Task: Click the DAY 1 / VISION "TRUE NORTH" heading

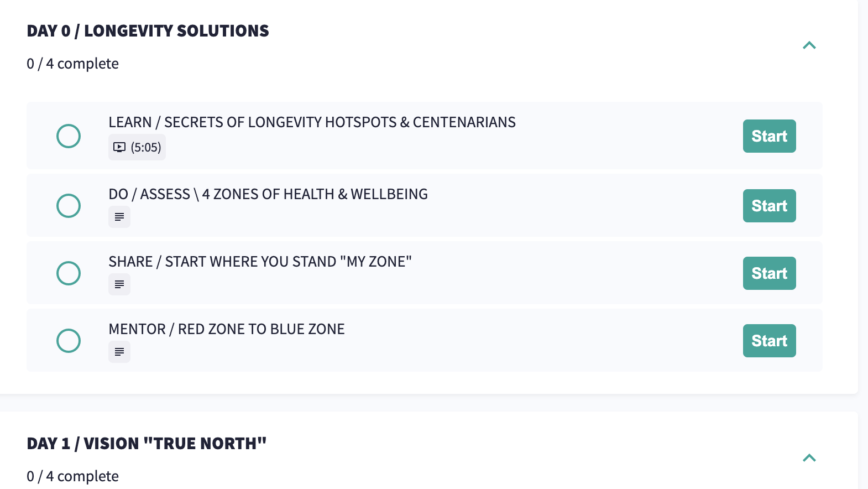Action: click(147, 444)
